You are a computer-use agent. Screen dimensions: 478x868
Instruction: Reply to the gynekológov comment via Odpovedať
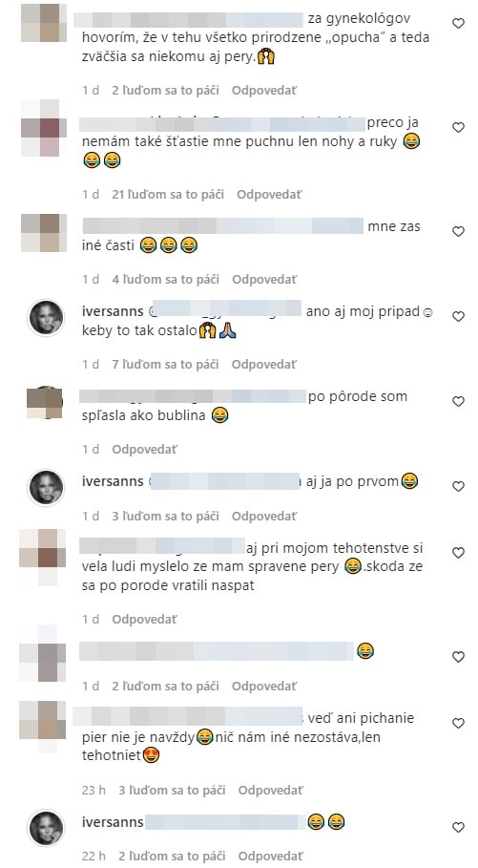tap(264, 90)
